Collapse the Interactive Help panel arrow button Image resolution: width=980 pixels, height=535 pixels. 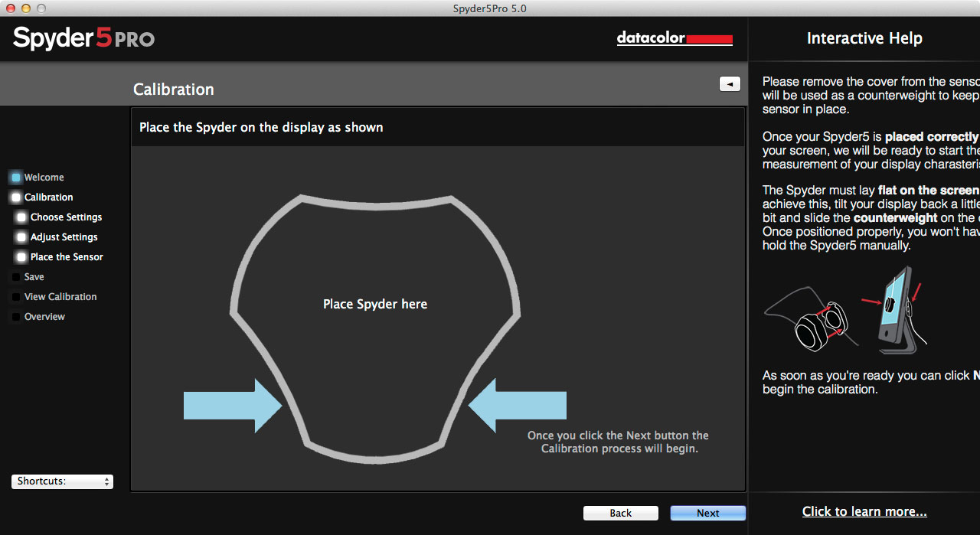730,84
